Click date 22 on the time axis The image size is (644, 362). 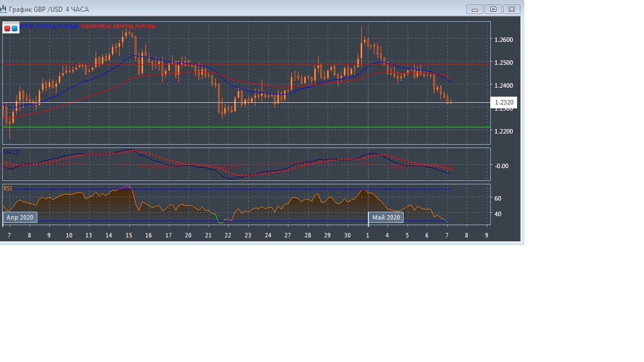(x=228, y=235)
